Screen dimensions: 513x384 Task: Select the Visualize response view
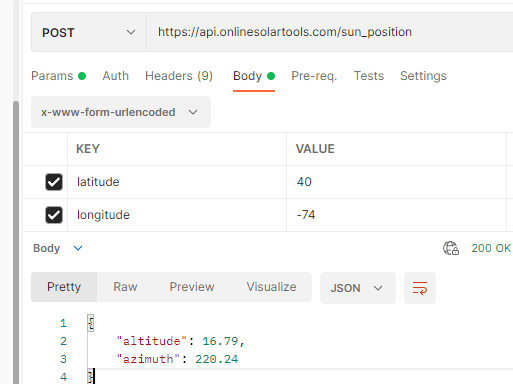(x=271, y=287)
